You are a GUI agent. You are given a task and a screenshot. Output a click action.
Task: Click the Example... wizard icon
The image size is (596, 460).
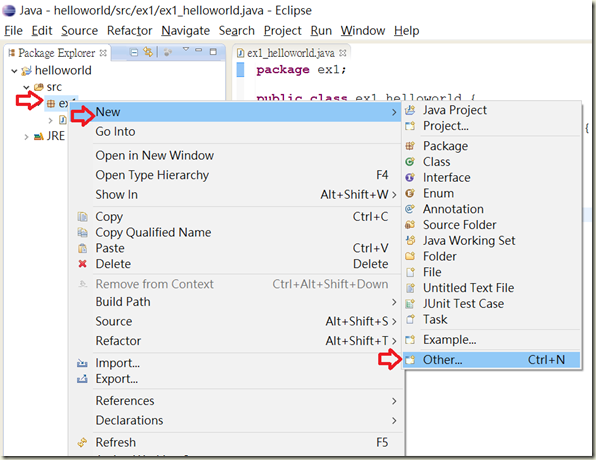click(x=410, y=340)
